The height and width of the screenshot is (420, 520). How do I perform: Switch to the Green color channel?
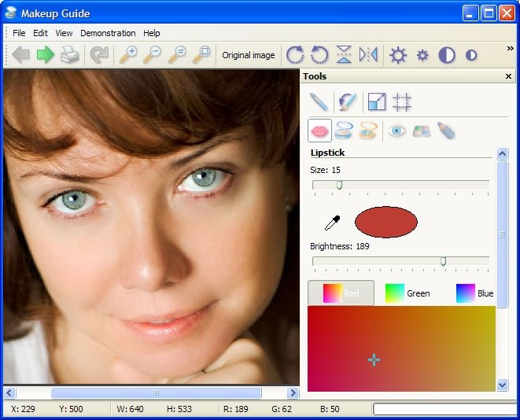point(407,293)
